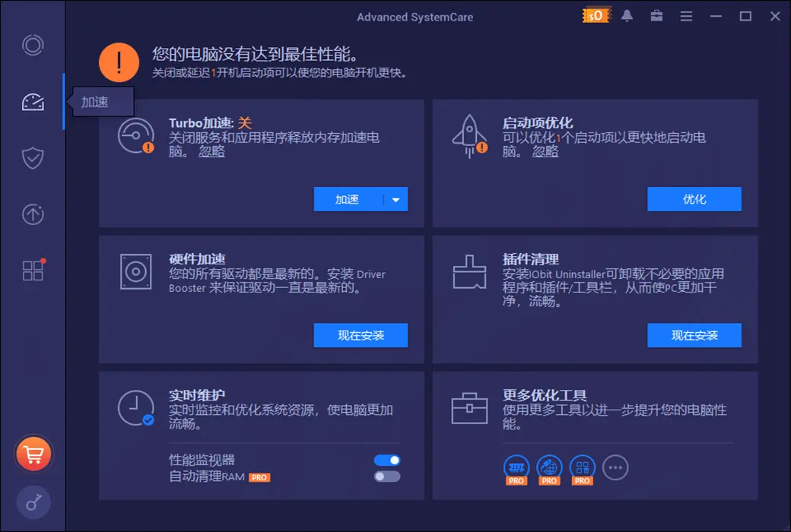Click the Turbo加速 disc icon

(136, 135)
